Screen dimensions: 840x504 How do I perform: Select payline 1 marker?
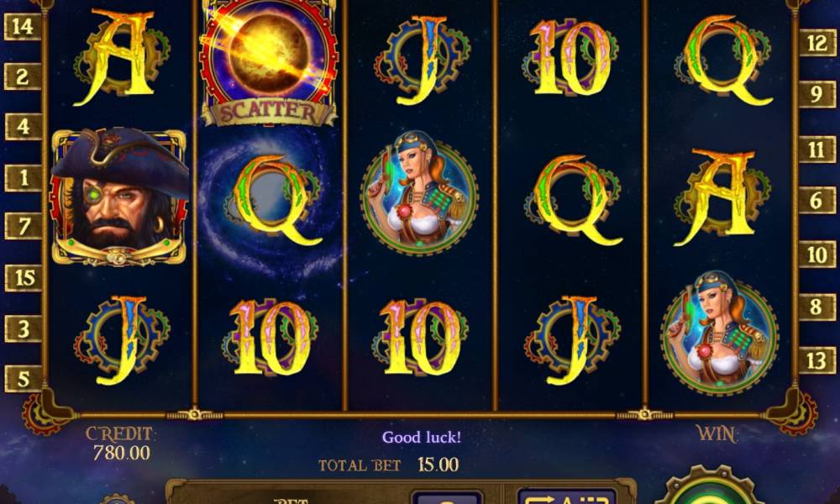(x=23, y=177)
